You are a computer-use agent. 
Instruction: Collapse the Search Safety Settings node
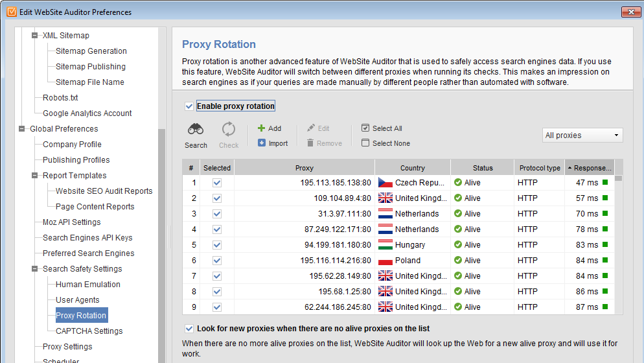pos(35,269)
